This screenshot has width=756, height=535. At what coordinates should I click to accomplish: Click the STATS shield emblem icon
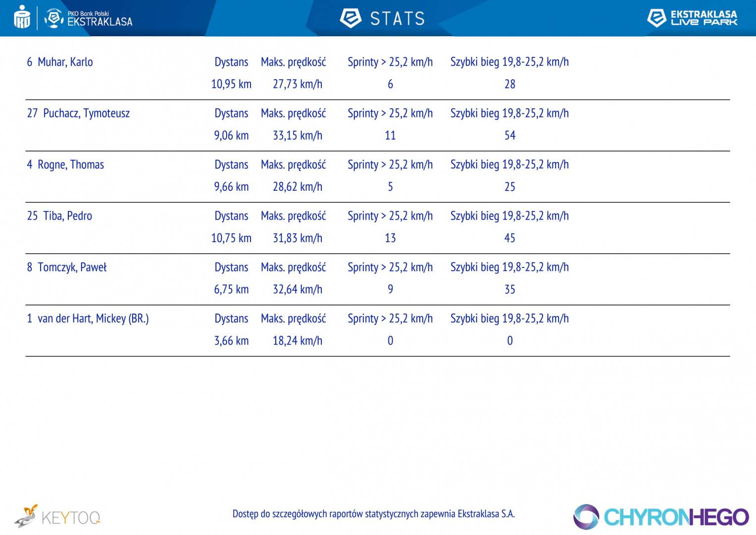point(351,18)
